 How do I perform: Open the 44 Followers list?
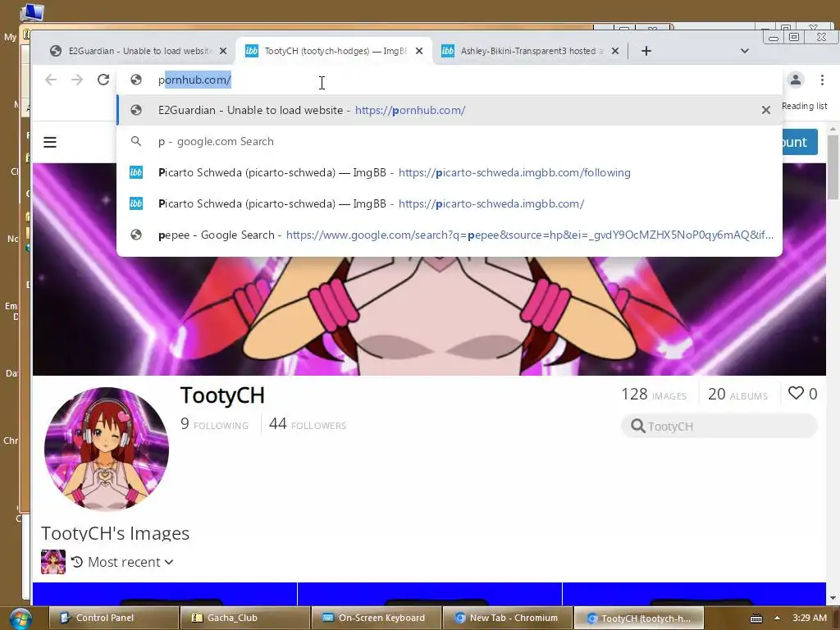308,424
